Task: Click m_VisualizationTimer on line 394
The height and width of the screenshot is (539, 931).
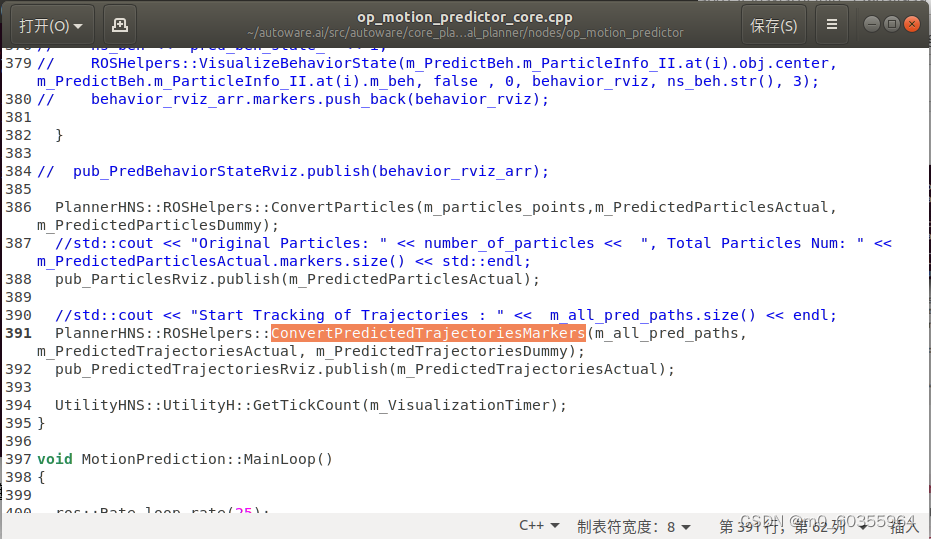Action: pyautogui.click(x=460, y=405)
